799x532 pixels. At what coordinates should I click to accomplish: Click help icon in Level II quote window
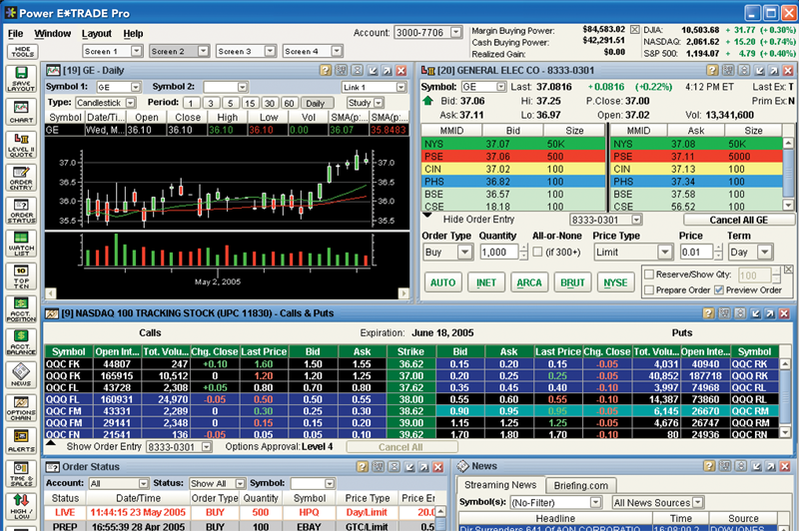point(712,70)
